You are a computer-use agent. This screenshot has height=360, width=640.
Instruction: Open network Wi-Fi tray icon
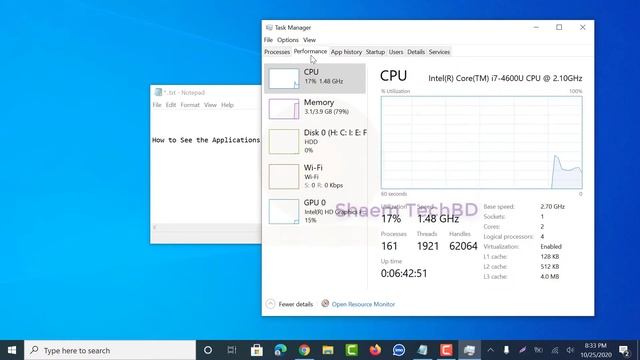[555, 350]
